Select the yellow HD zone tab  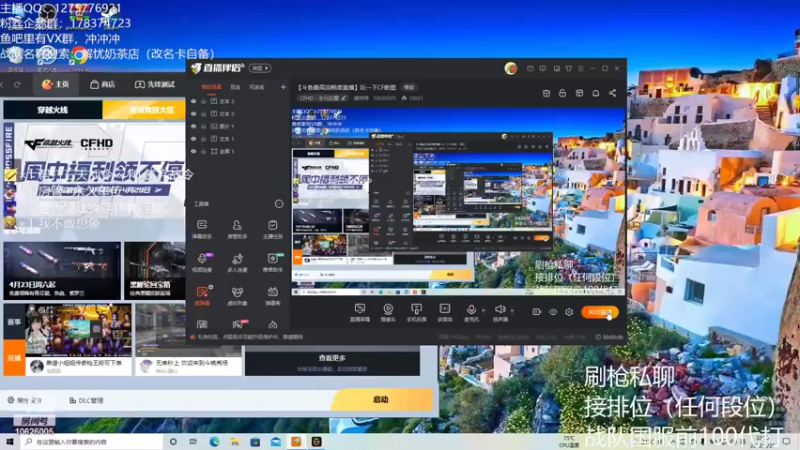click(x=144, y=110)
